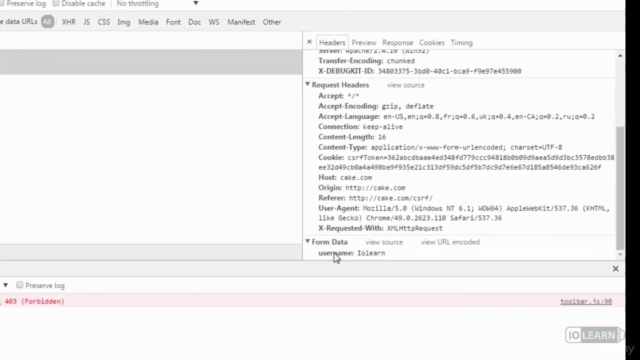Click view URL encoded link
Screen dimensions: 640x360
(x=450, y=242)
